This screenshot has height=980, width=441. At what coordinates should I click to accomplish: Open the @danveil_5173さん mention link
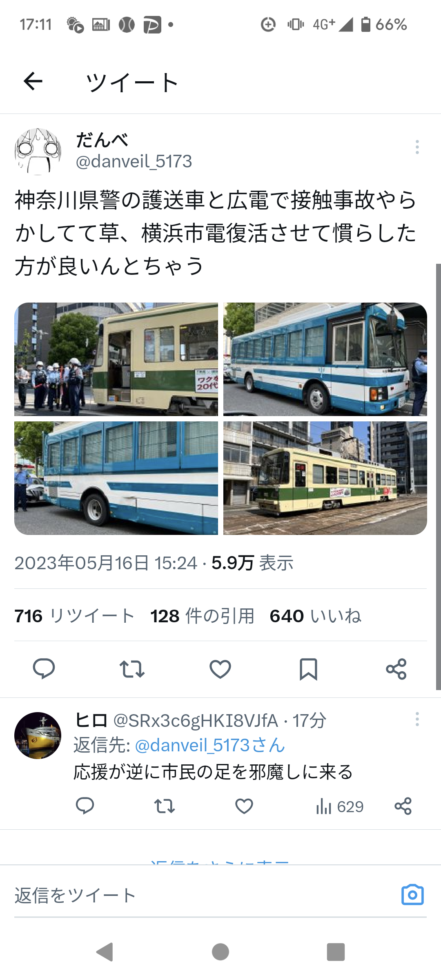point(210,745)
